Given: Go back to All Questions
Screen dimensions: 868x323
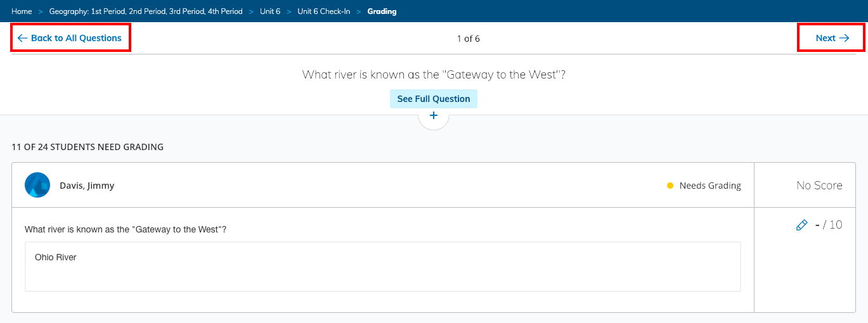Looking at the screenshot, I should click(70, 38).
